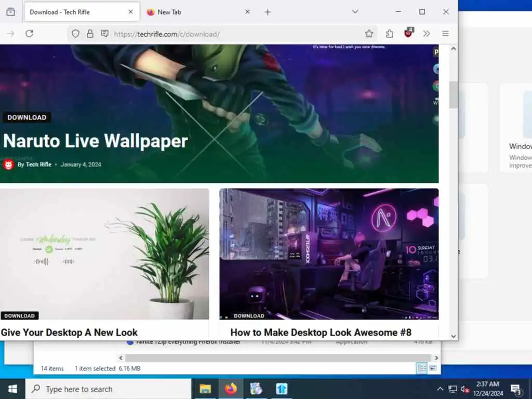The image size is (532, 399).
Task: Open Firefox recent browsing view icon
Action: [10, 12]
